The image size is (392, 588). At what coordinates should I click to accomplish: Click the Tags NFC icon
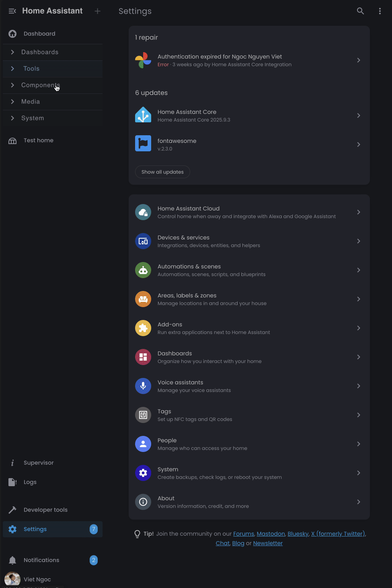point(143,415)
